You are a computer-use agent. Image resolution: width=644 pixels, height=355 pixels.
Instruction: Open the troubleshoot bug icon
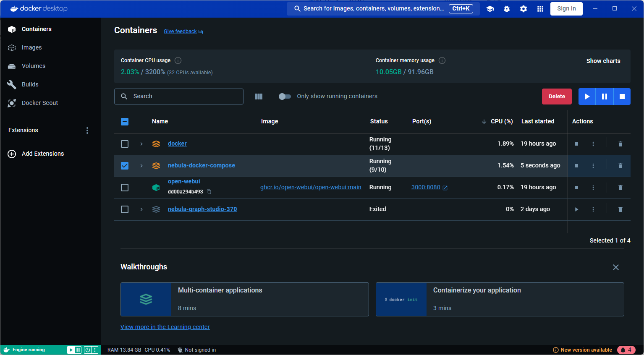(507, 9)
